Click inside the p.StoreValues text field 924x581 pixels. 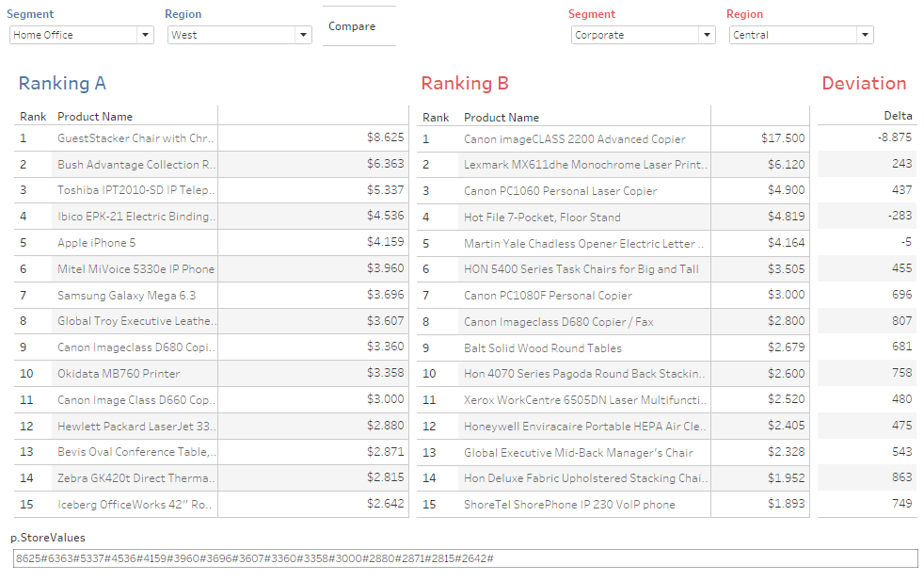[x=465, y=558]
